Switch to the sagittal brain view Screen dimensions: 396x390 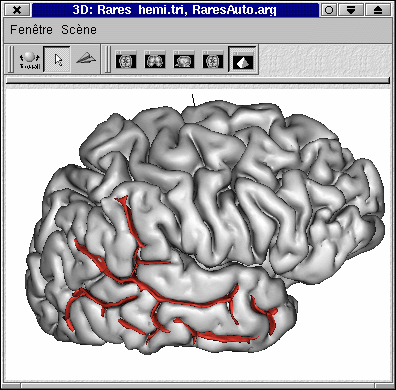coord(184,59)
